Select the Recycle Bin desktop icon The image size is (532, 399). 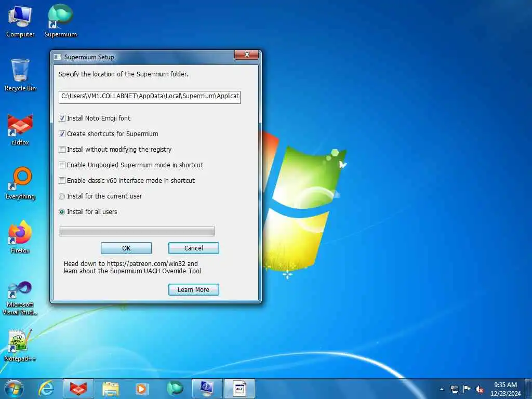tap(20, 75)
